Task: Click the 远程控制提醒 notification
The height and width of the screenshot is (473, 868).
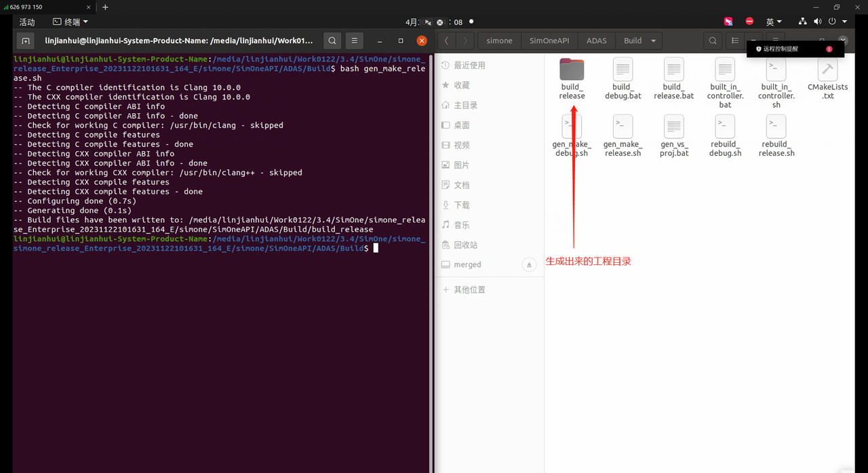Action: point(780,49)
